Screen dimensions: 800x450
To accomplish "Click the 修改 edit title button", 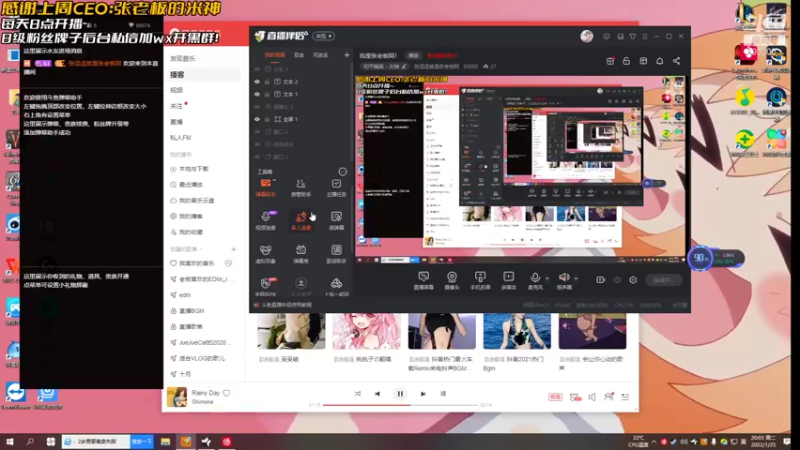I will (x=413, y=55).
